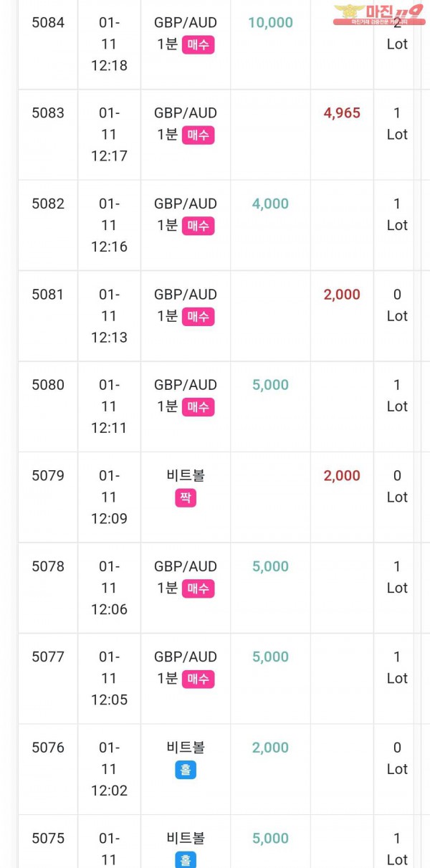Click the blue 홀 badge in row 5076
Screen dimensions: 430x868
(186, 770)
